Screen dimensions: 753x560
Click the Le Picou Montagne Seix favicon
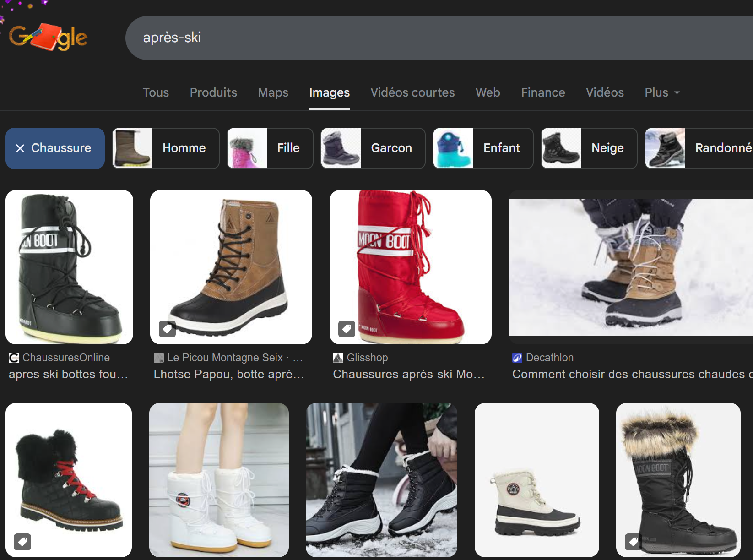pyautogui.click(x=159, y=358)
